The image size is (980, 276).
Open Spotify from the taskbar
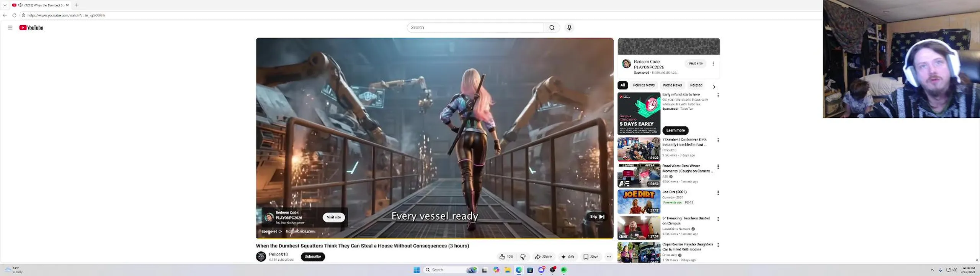click(x=564, y=270)
